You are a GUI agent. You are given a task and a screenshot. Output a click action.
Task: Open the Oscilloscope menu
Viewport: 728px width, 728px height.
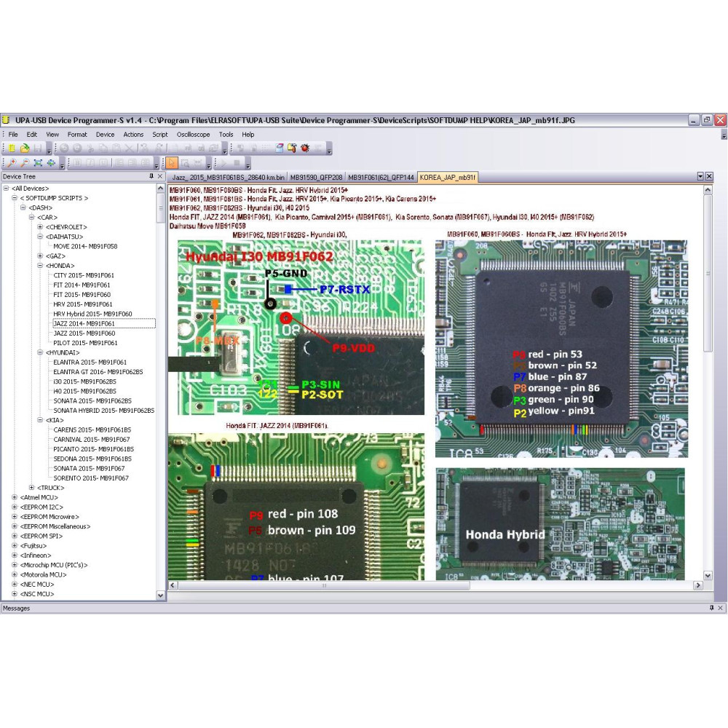[x=193, y=134]
